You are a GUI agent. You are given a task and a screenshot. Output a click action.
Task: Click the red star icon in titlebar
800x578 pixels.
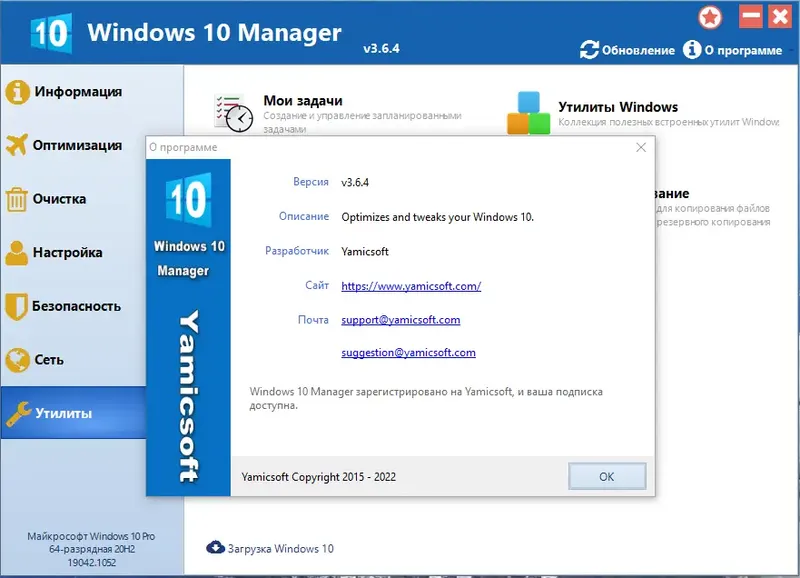tap(709, 16)
